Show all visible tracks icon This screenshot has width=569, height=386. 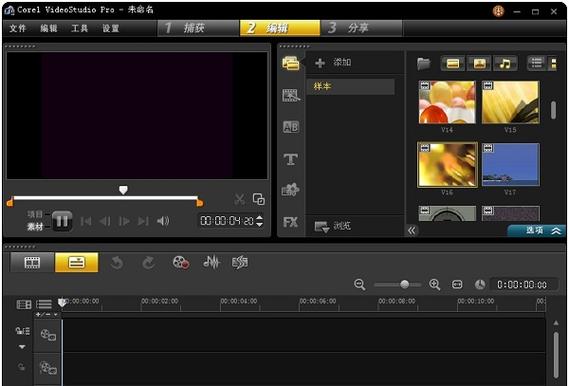pos(24,304)
